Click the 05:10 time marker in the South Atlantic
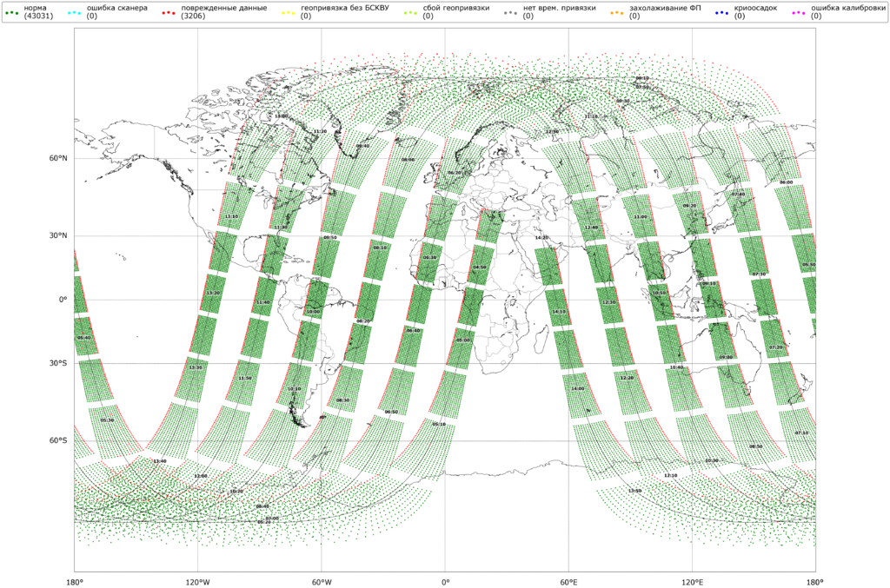 (x=439, y=425)
